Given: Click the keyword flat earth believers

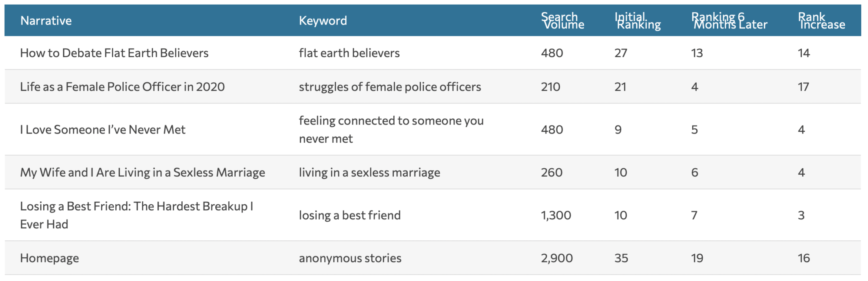Looking at the screenshot, I should pos(349,53).
